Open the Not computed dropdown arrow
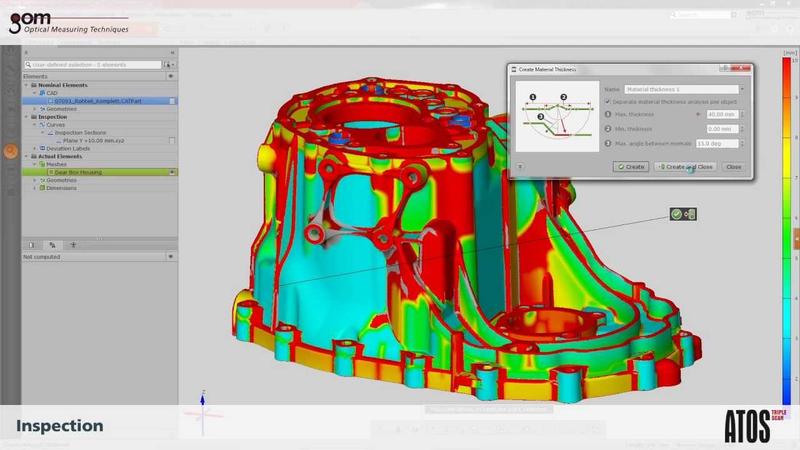The height and width of the screenshot is (450, 800). point(171,257)
